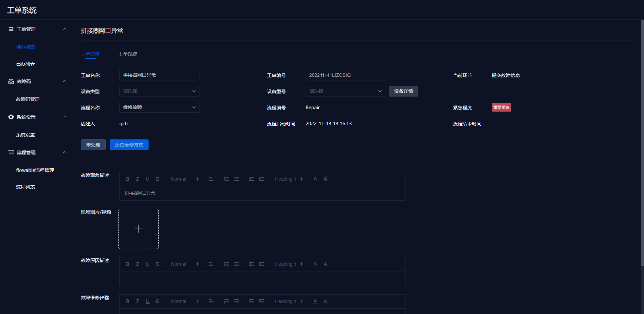
Task: Open font color picker in 故障现象描述 editor
Action: click(x=315, y=179)
